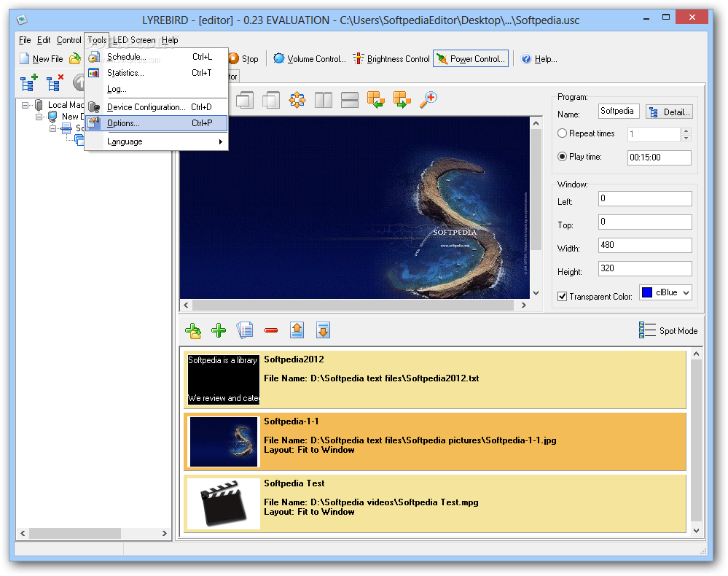The image size is (728, 576).
Task: Open Brightness Control
Action: (x=391, y=59)
